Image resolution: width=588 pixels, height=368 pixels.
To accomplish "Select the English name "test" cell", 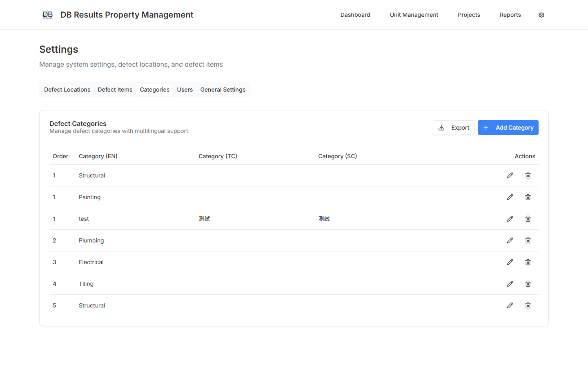I will pyautogui.click(x=84, y=219).
